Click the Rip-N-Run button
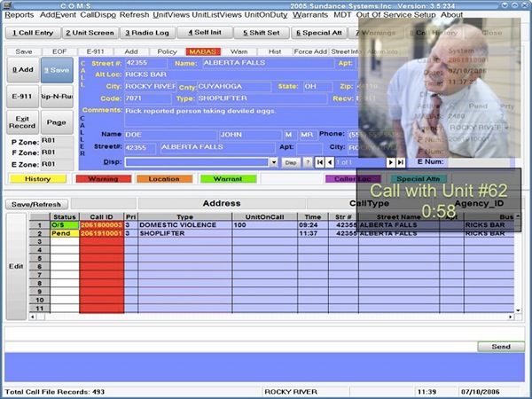Screen dimensions: 532x399 click(57, 97)
